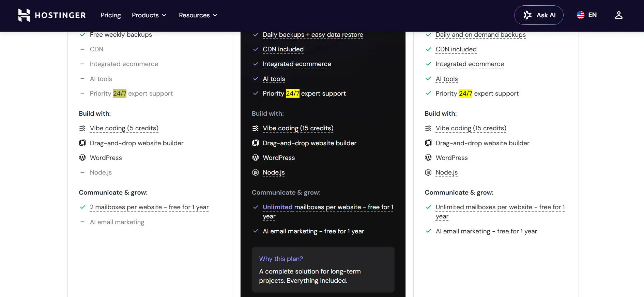Click the US flag language icon
This screenshot has height=297, width=644.
581,15
